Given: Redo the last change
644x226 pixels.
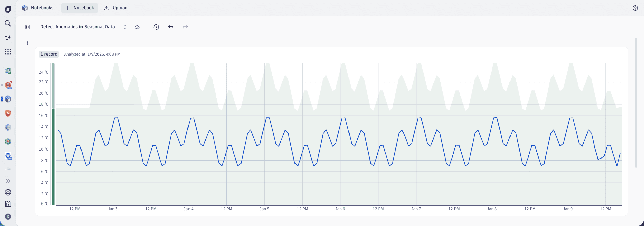Looking at the screenshot, I should (x=185, y=27).
